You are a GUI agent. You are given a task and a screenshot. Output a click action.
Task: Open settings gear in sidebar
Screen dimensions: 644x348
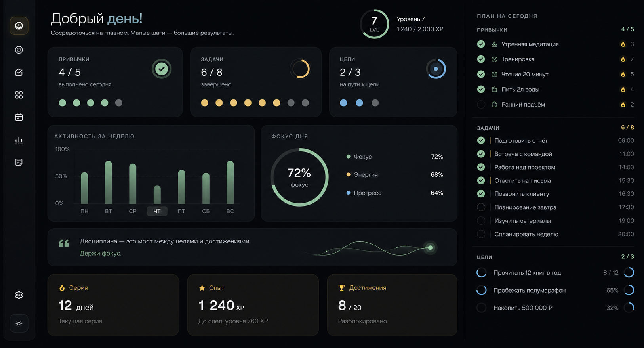coord(19,295)
